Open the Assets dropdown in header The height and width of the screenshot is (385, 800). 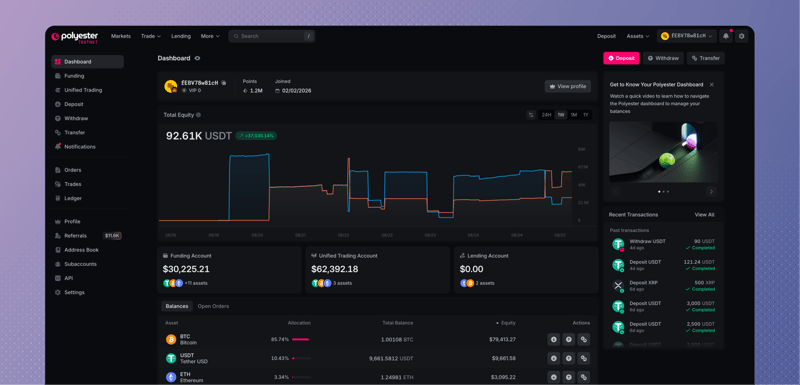pyautogui.click(x=638, y=36)
